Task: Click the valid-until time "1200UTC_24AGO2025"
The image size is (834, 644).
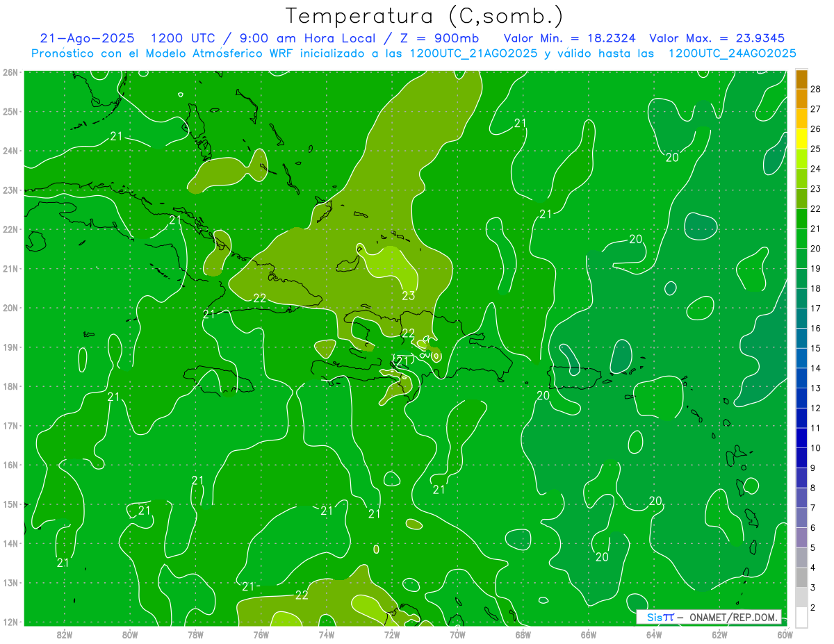Action: 732,53
